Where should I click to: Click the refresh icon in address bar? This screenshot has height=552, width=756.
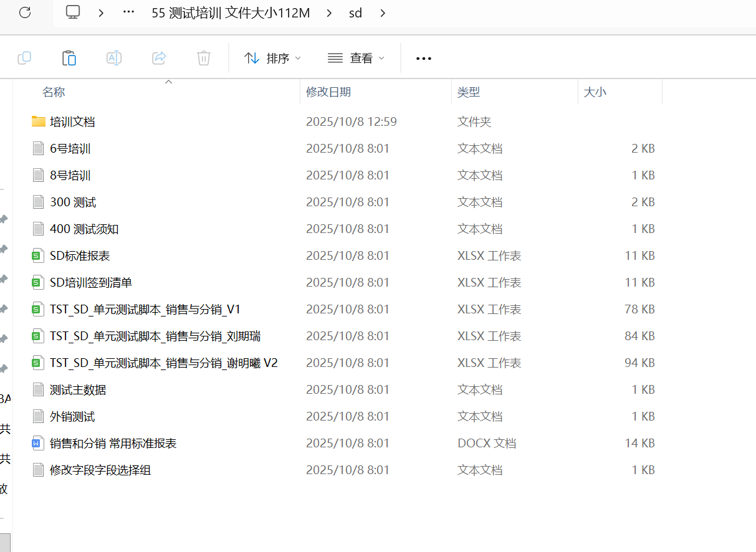[25, 12]
